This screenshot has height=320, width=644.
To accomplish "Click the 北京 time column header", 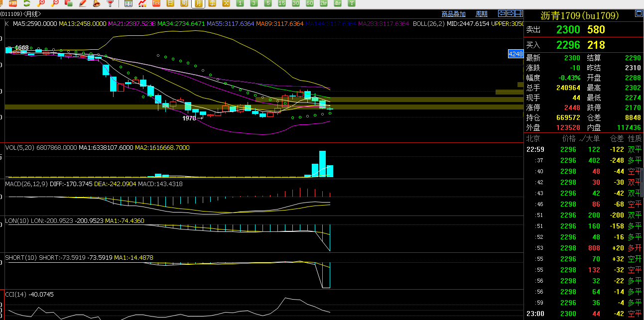I will coord(533,138).
